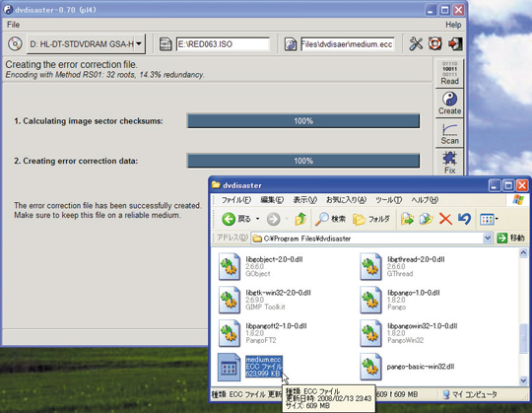Viewport: 532px width, 413px height.
Task: Click the Fix puzzle button
Action: click(449, 162)
